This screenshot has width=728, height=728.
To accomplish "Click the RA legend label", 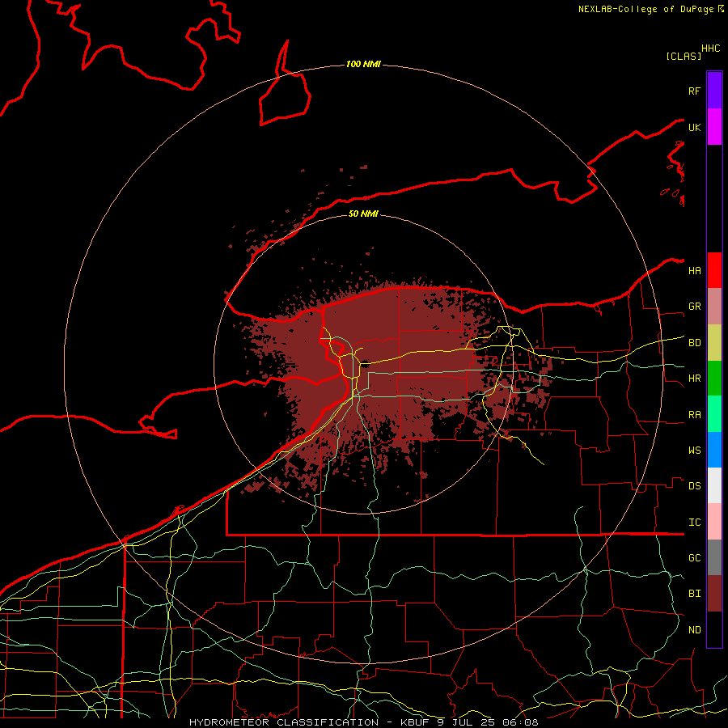I will click(694, 415).
